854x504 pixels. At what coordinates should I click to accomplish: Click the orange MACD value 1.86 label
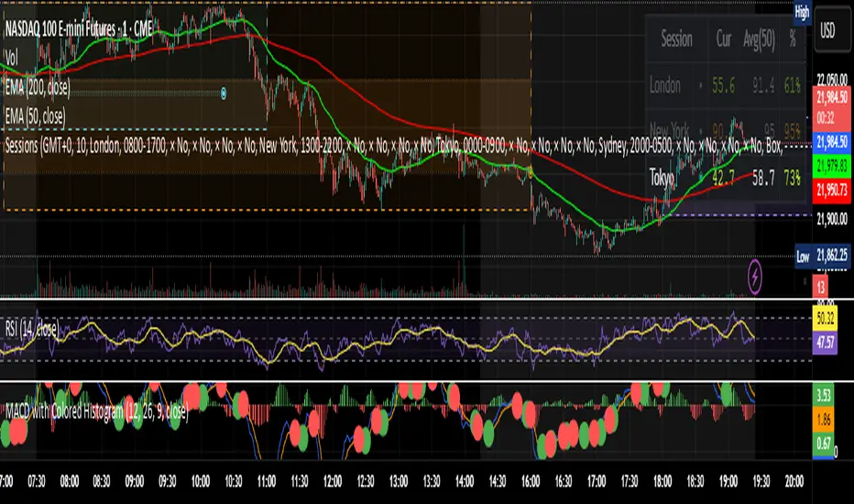(824, 419)
